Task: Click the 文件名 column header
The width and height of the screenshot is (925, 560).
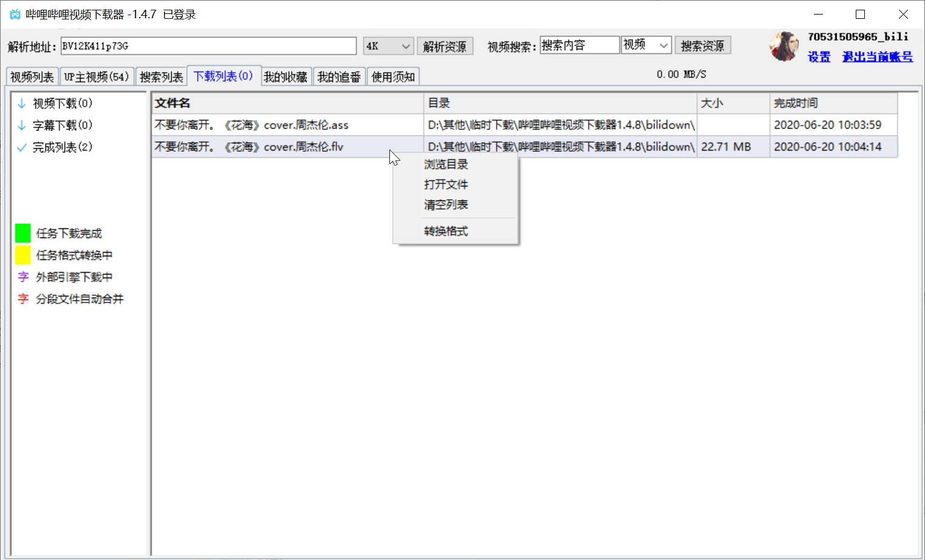Action: [287, 103]
